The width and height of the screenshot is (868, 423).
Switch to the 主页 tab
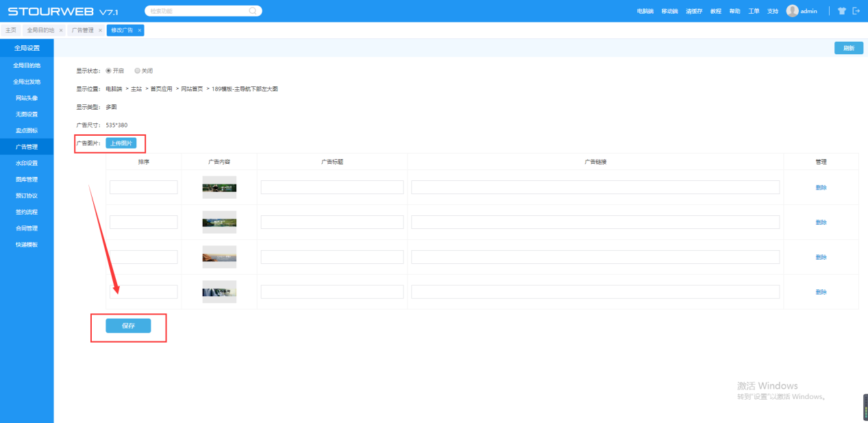click(x=10, y=30)
